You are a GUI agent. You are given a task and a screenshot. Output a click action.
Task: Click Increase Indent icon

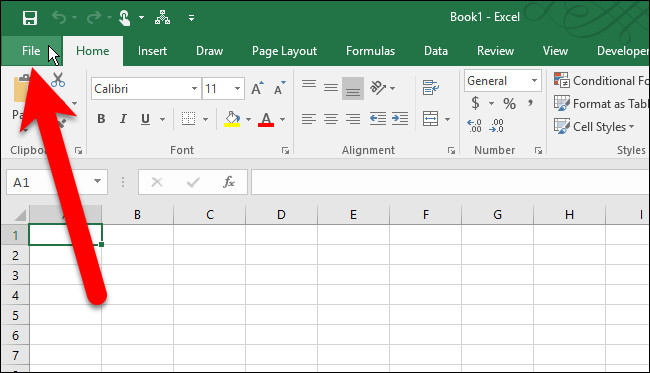point(400,119)
